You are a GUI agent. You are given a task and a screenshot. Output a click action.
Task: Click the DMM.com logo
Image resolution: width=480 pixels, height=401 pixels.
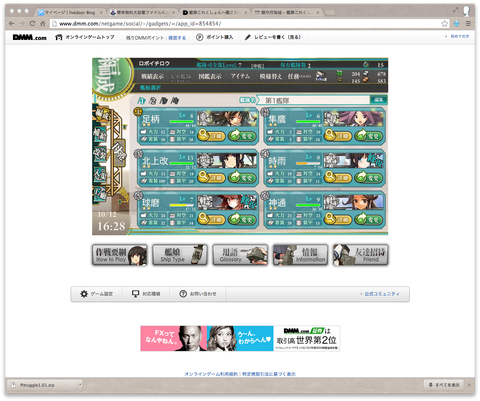tap(29, 37)
